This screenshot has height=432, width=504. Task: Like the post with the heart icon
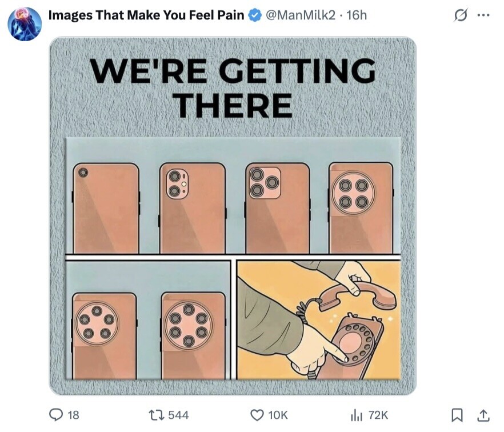[x=258, y=415]
